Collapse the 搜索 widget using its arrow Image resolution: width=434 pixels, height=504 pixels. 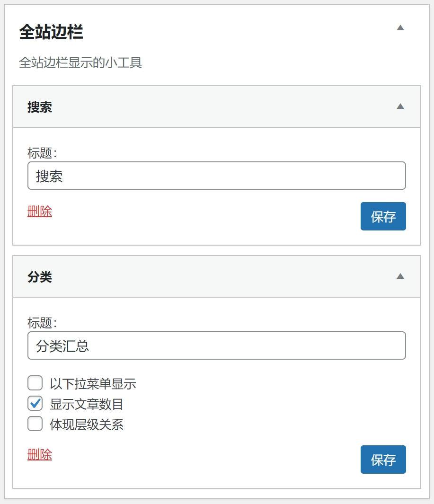pyautogui.click(x=400, y=106)
